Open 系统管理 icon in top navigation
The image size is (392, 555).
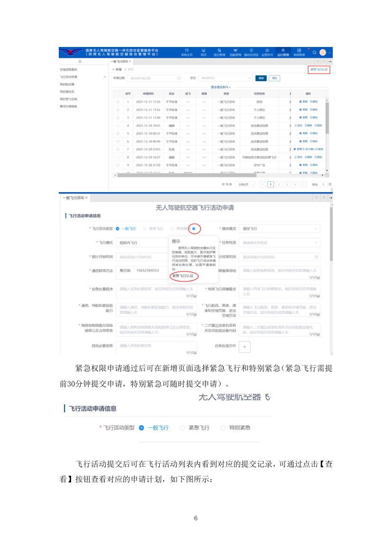click(299, 51)
